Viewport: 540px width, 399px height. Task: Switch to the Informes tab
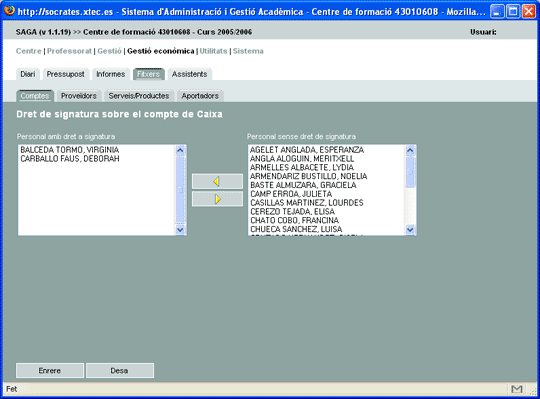click(111, 74)
